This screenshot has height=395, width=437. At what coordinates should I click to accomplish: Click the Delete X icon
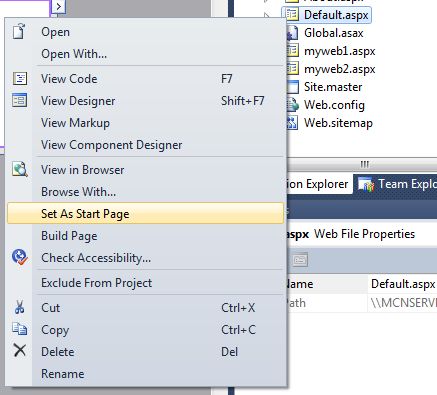[x=20, y=351]
